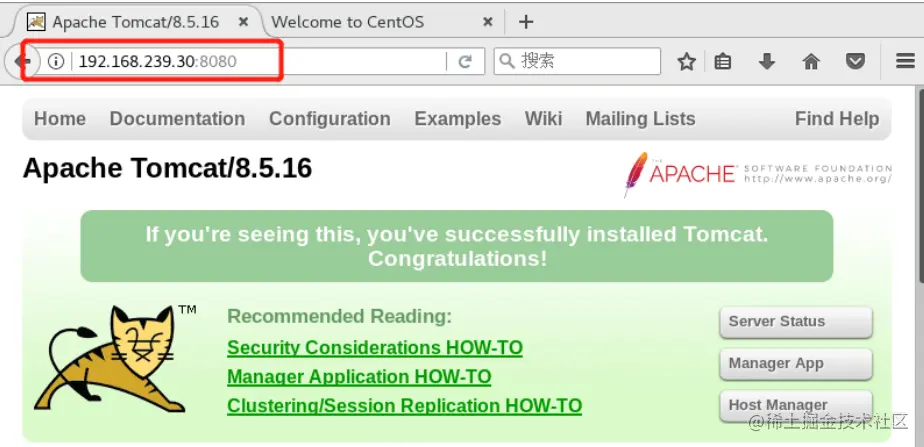Show bookmarks list icon

(x=723, y=61)
